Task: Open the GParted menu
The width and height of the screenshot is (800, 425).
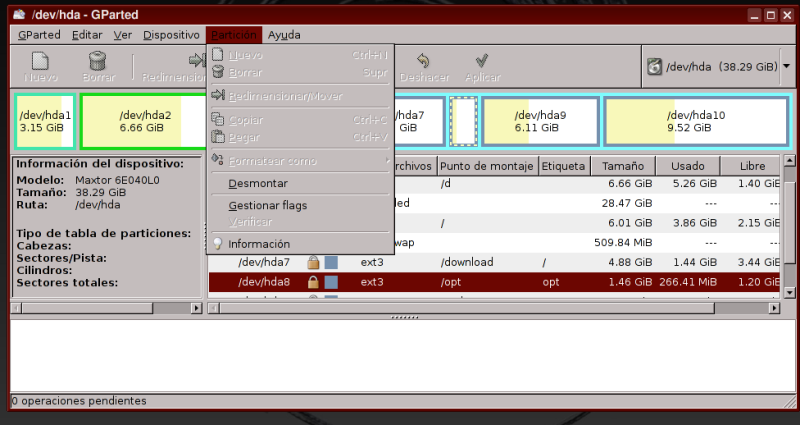Action: pos(39,35)
